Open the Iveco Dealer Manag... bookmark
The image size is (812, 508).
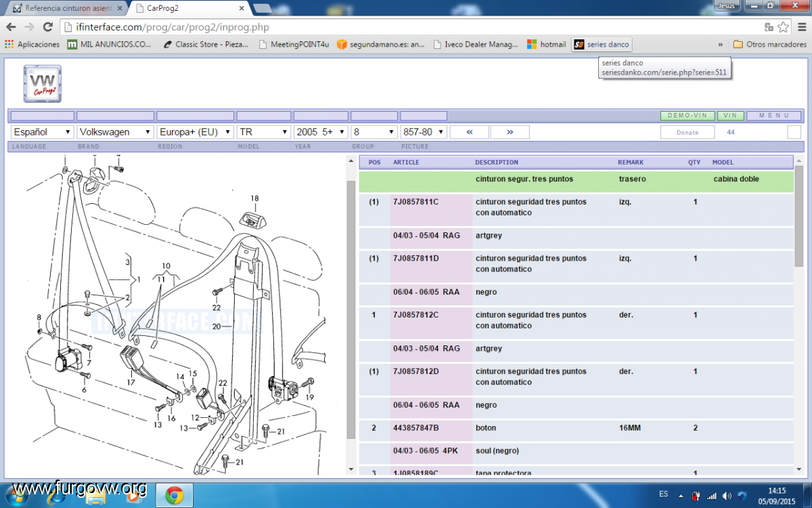[x=474, y=44]
